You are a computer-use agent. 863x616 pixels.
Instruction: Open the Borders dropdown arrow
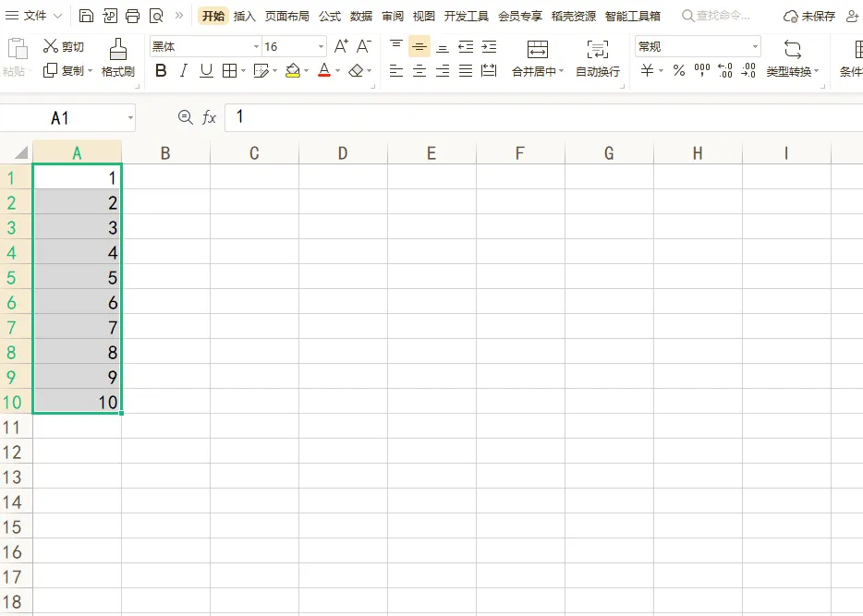(243, 71)
